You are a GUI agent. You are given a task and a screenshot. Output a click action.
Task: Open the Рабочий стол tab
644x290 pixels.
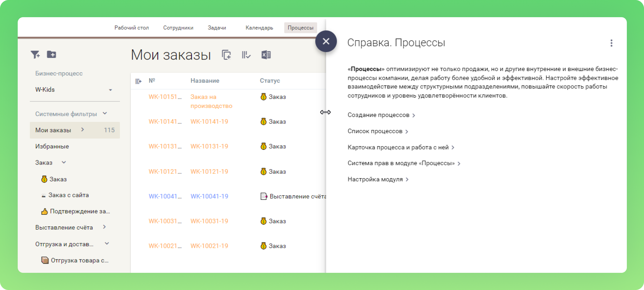coord(132,28)
